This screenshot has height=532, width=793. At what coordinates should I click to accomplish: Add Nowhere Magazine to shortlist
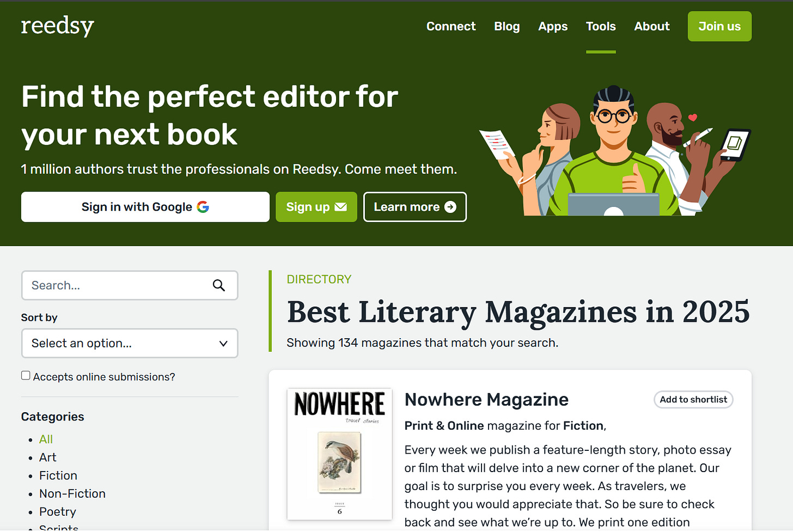coord(693,400)
